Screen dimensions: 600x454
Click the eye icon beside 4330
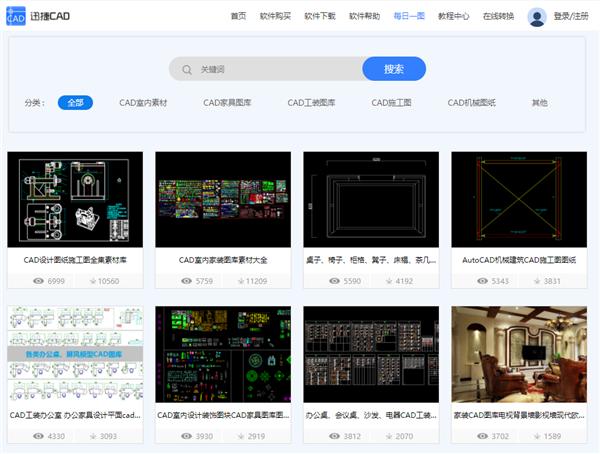38,436
